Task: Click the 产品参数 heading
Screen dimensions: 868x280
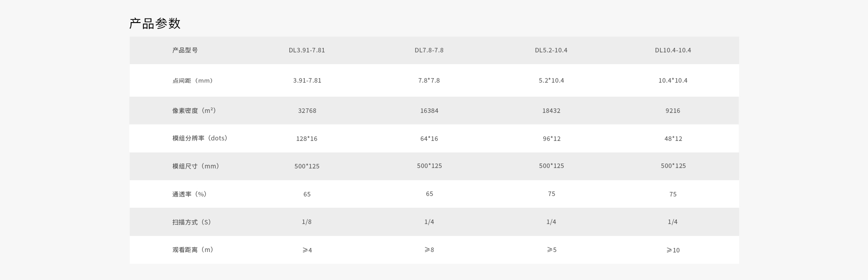Action: [x=155, y=23]
